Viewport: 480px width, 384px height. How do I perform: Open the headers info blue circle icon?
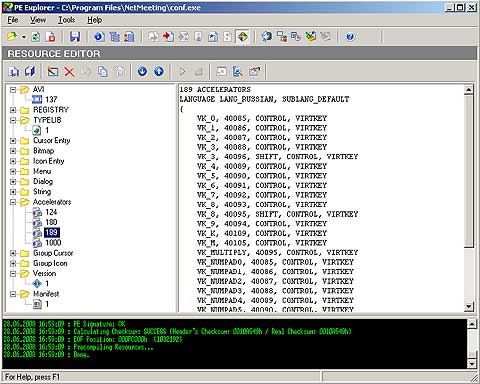(99, 37)
